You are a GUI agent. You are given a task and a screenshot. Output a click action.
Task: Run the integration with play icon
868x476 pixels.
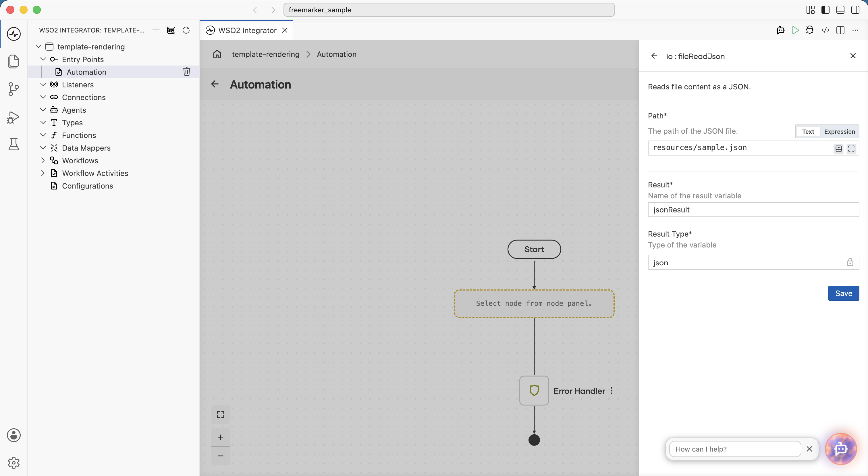coord(795,30)
